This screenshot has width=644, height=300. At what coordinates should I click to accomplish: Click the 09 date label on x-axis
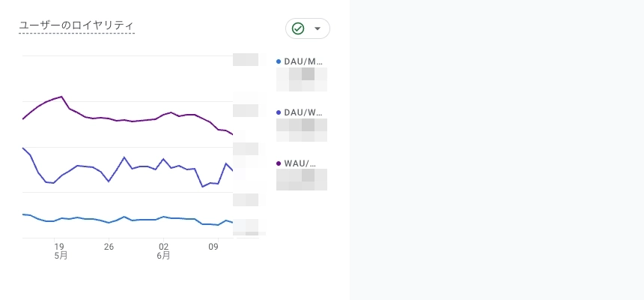pyautogui.click(x=213, y=247)
